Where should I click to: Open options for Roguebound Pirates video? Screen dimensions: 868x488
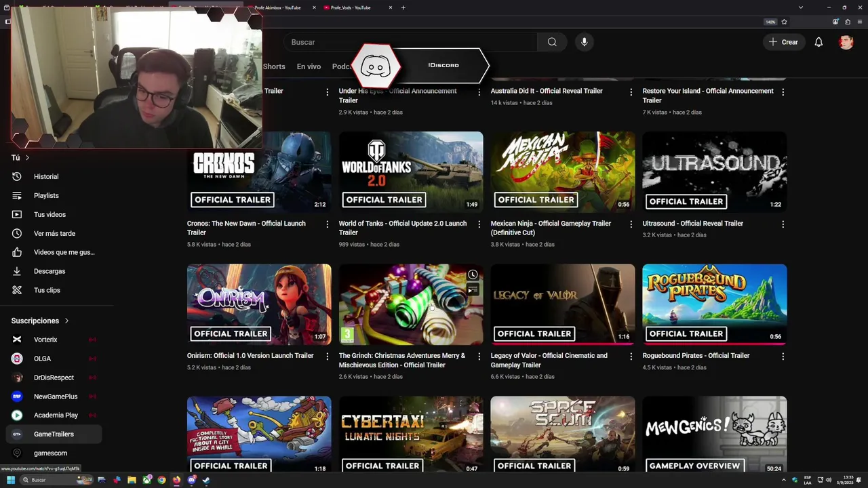(783, 356)
